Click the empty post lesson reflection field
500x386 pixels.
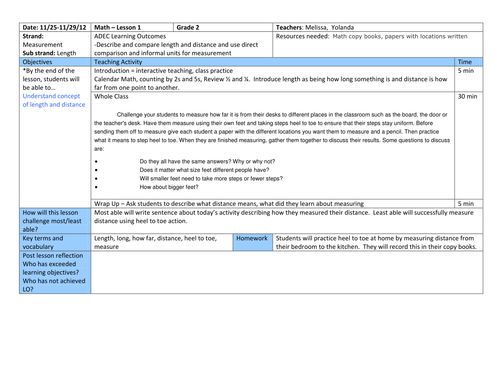click(x=287, y=272)
